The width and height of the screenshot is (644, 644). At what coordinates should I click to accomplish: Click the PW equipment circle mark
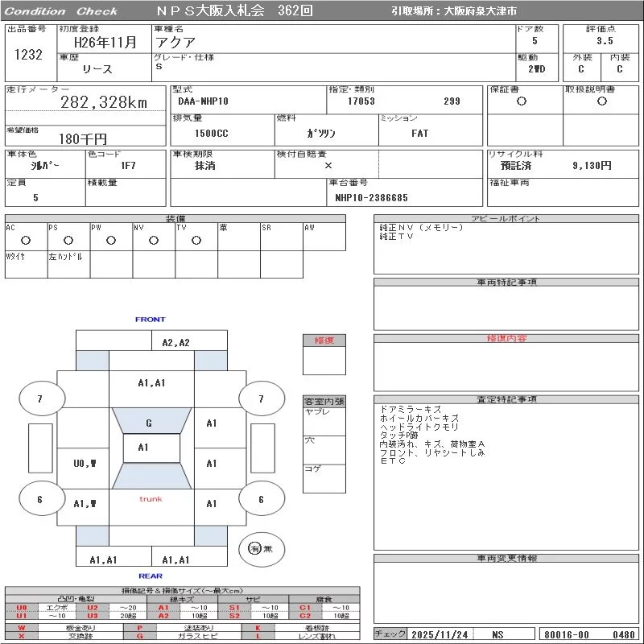[x=111, y=241]
